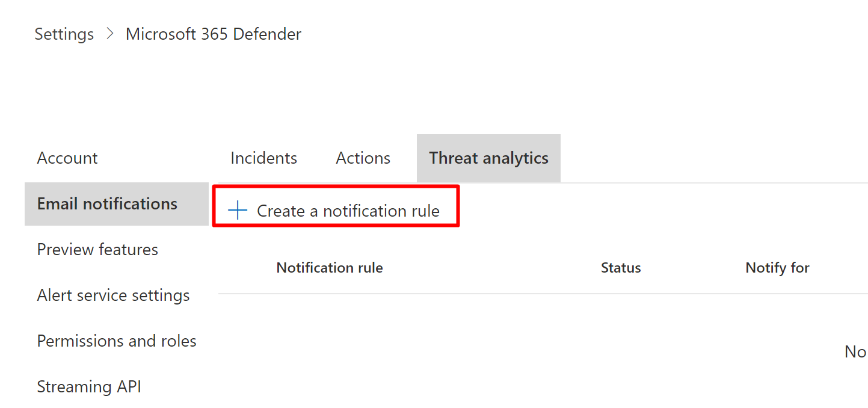Viewport: 868px width, 408px height.
Task: Sort by Notification rule column
Action: click(329, 267)
